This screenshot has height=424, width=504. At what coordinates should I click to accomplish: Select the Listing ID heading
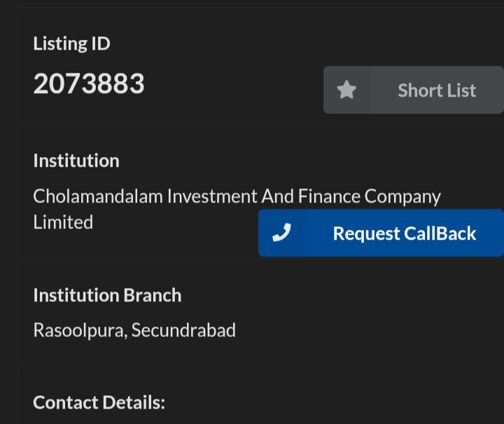click(x=71, y=43)
